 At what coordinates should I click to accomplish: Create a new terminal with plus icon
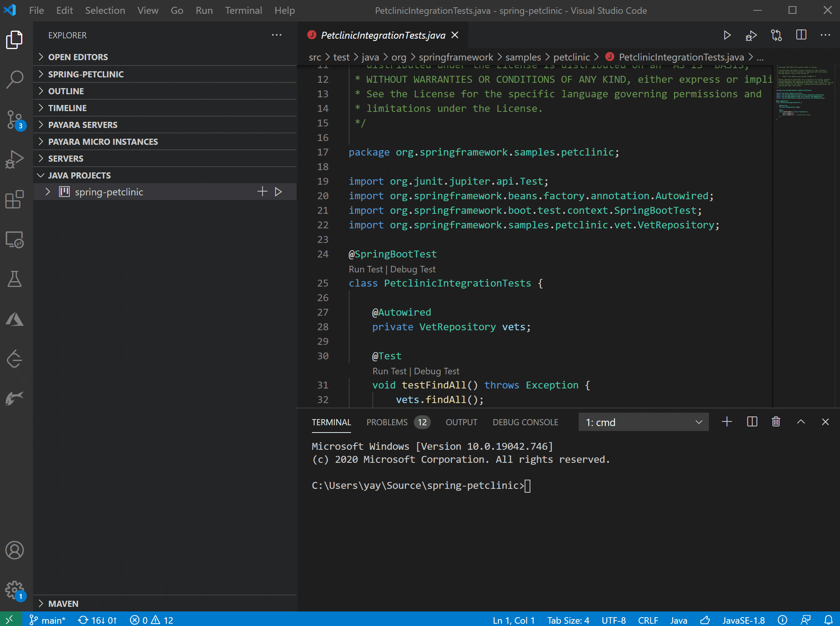click(x=727, y=422)
